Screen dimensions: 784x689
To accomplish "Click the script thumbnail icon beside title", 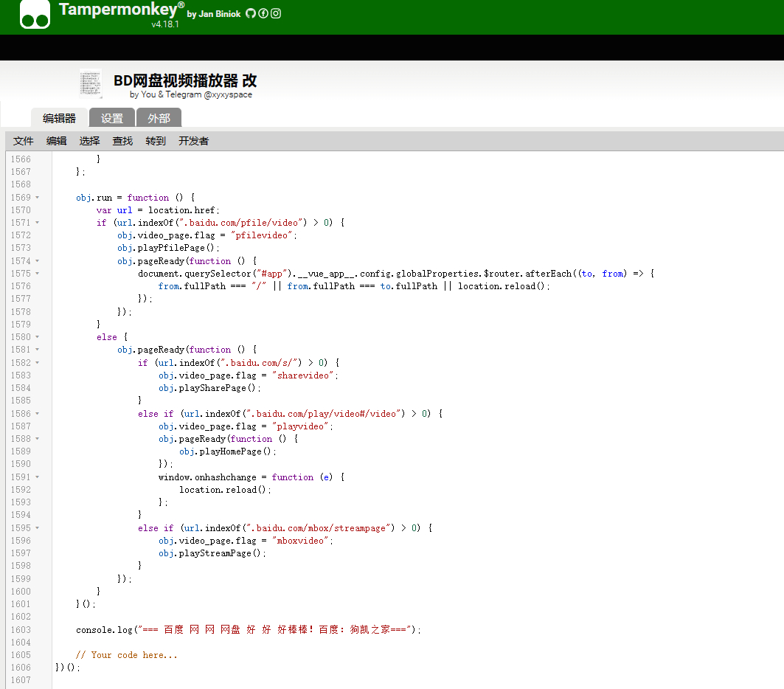I will 91,83.
